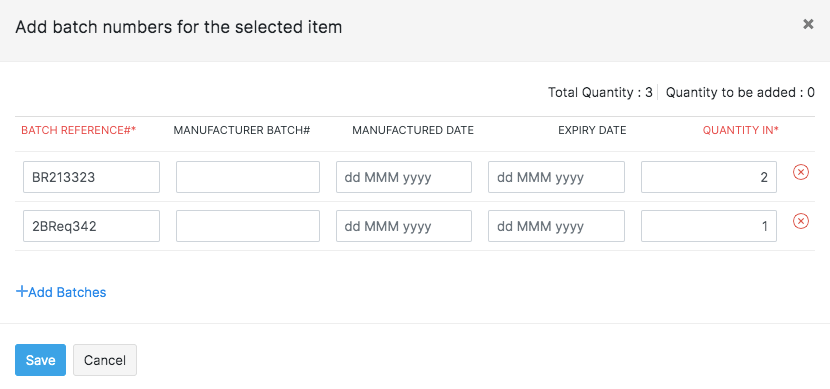Click the MANUFACTURER BATCH# column header
This screenshot has width=830, height=389.
point(241,130)
